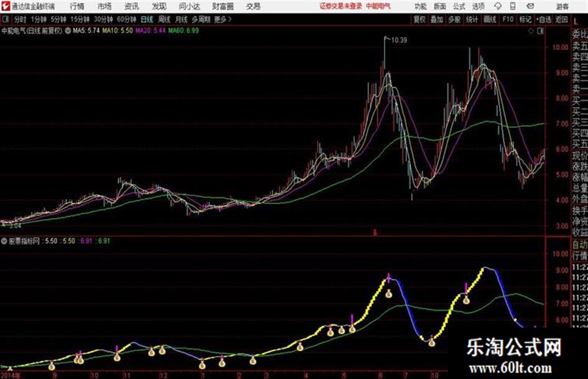The image size is (588, 379).
Task: Click the 统计 statistics button
Action: [472, 19]
